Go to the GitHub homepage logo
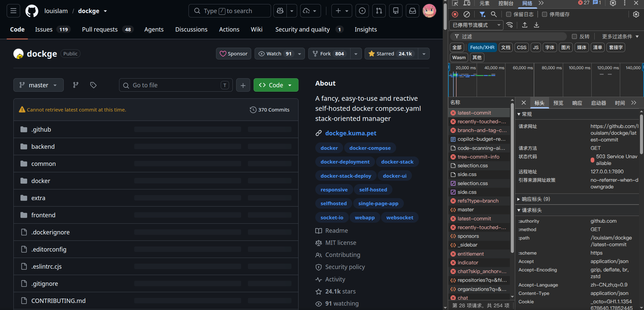The width and height of the screenshot is (644, 310). coord(32,11)
